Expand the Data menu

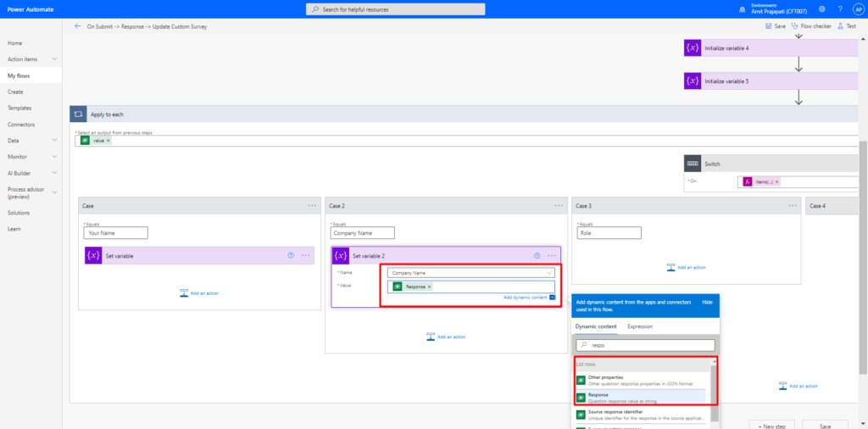[54, 141]
